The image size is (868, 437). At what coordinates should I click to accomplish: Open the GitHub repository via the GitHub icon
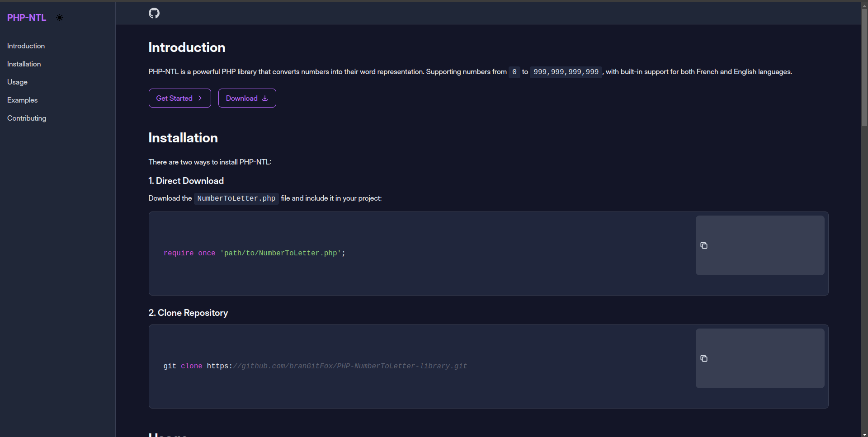[x=154, y=13]
